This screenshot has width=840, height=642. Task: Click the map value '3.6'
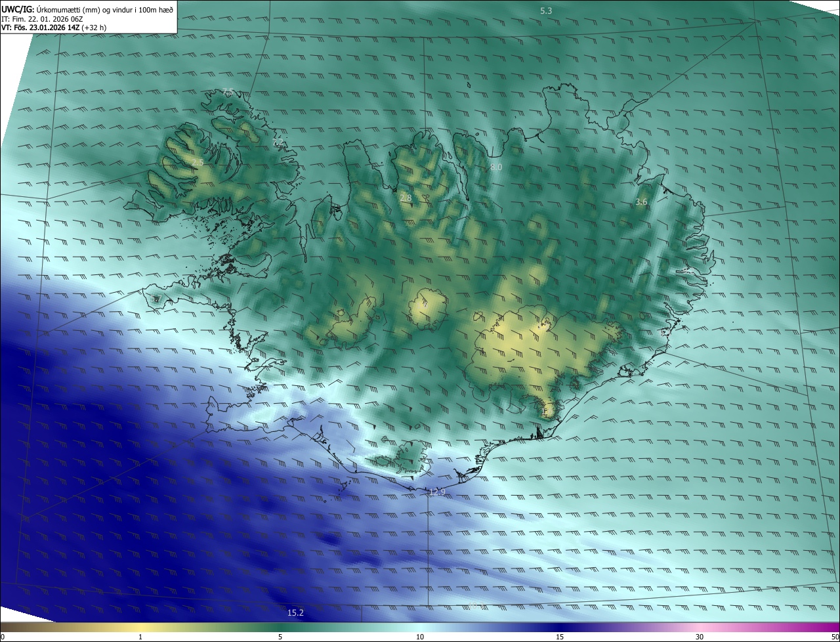point(641,202)
